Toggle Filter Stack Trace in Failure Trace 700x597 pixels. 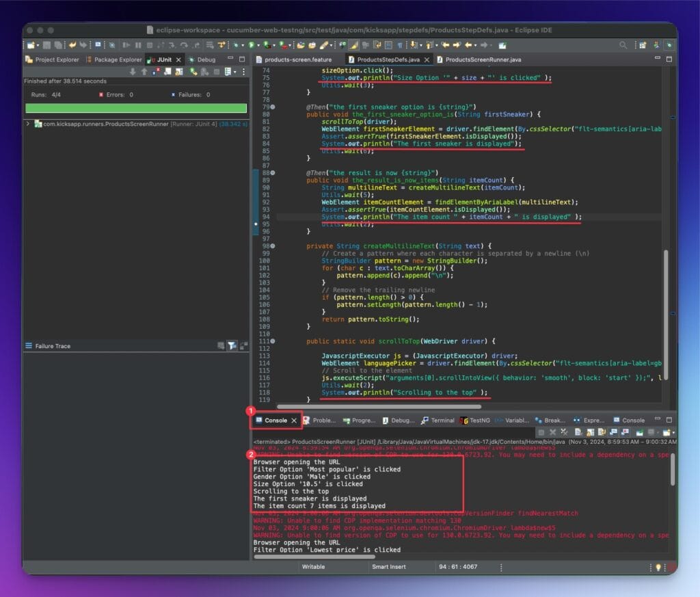click(232, 345)
